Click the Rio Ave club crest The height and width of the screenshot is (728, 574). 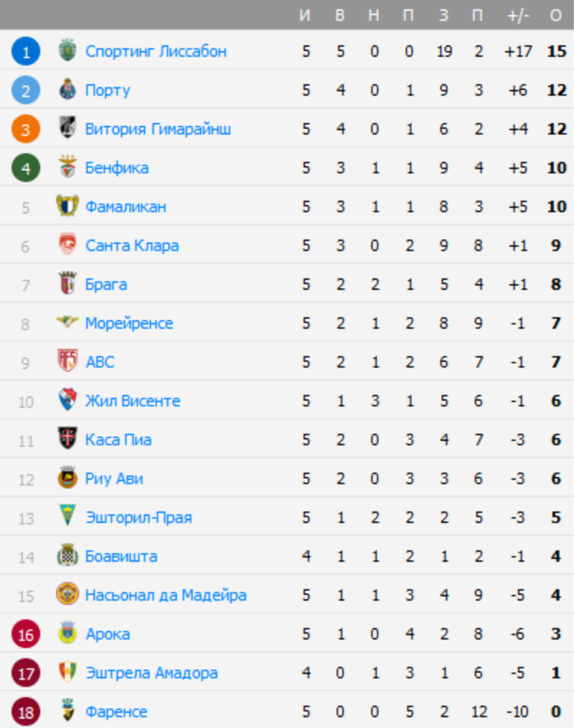(x=68, y=478)
